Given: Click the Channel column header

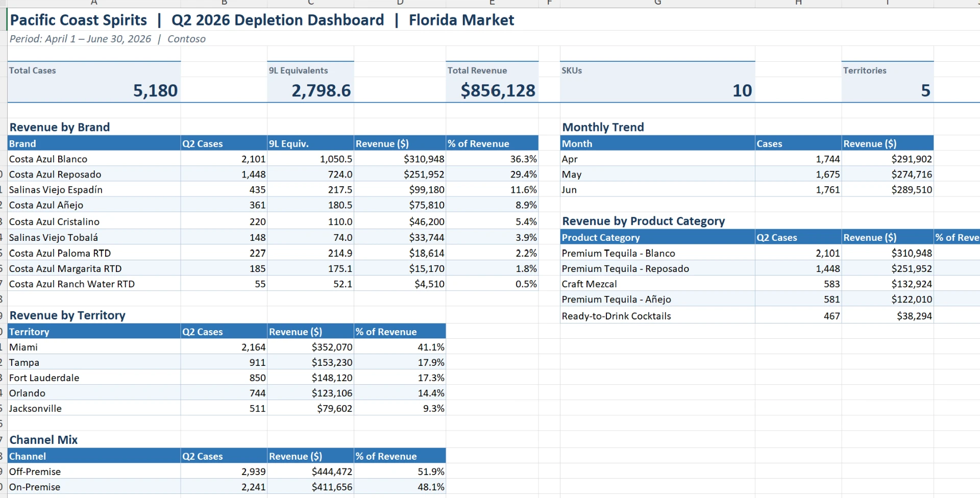Looking at the screenshot, I should tap(94, 456).
